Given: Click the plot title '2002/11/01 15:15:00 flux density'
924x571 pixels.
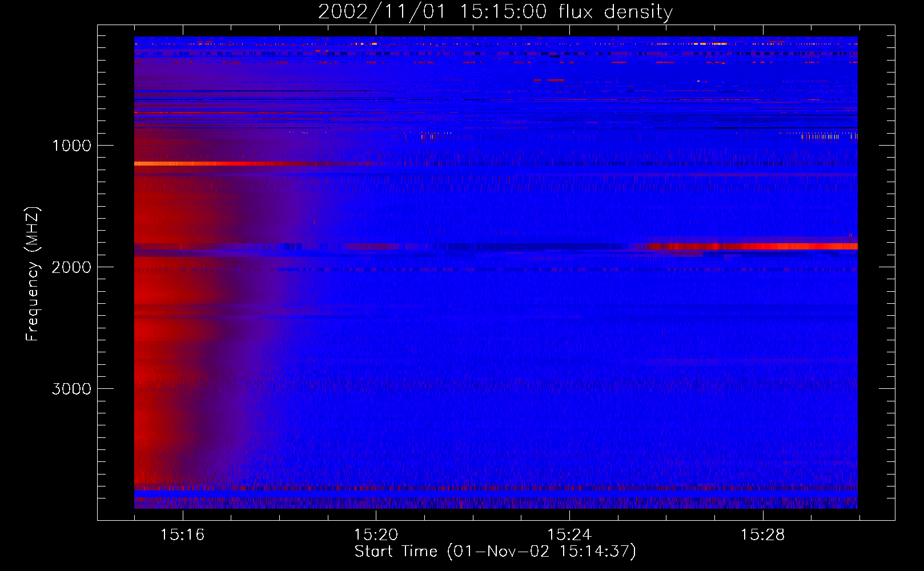Looking at the screenshot, I should [495, 12].
